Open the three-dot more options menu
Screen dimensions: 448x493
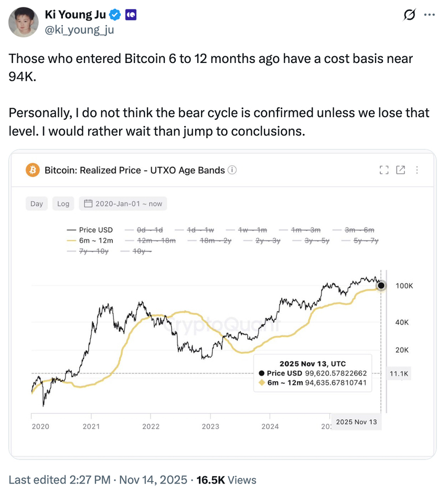[x=429, y=15]
